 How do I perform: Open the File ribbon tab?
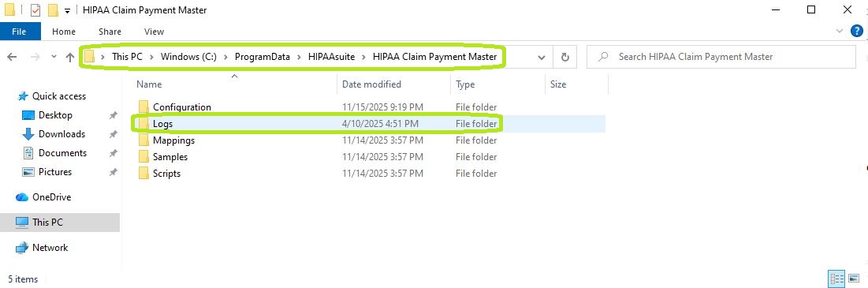pos(20,32)
